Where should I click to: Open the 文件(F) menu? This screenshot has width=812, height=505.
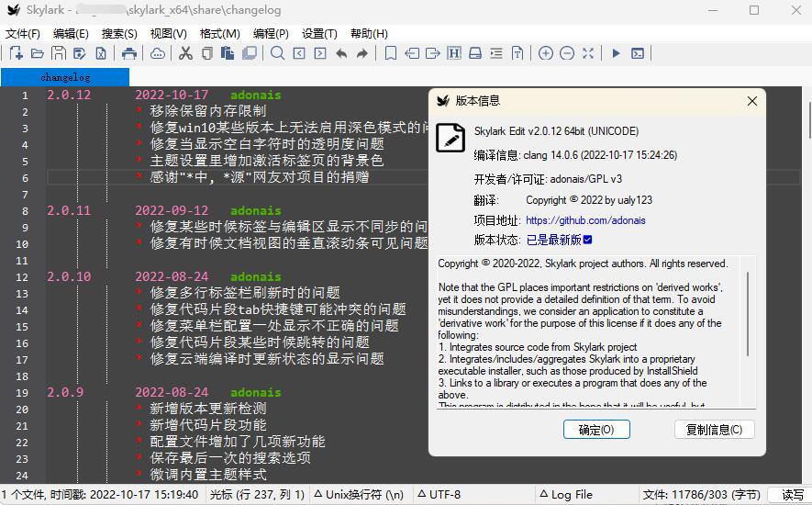point(23,34)
